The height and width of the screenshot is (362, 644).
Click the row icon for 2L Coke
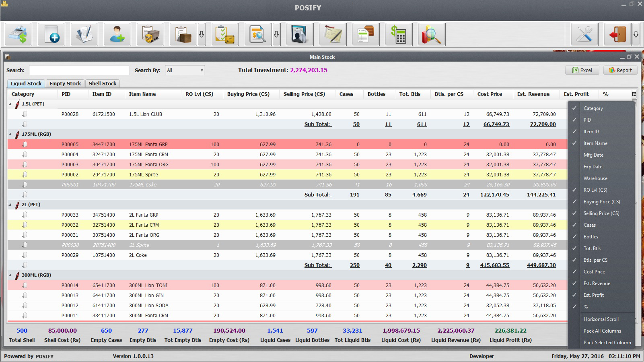[25, 255]
